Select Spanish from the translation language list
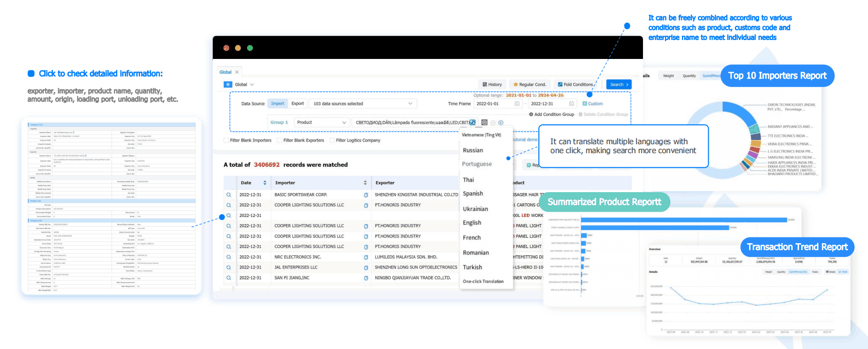This screenshot has height=349, width=868. (473, 194)
